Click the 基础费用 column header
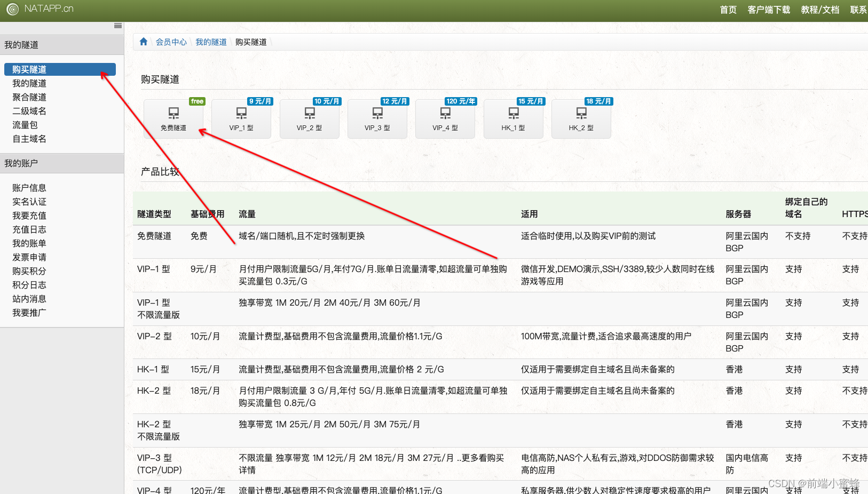The width and height of the screenshot is (868, 494). 207,214
